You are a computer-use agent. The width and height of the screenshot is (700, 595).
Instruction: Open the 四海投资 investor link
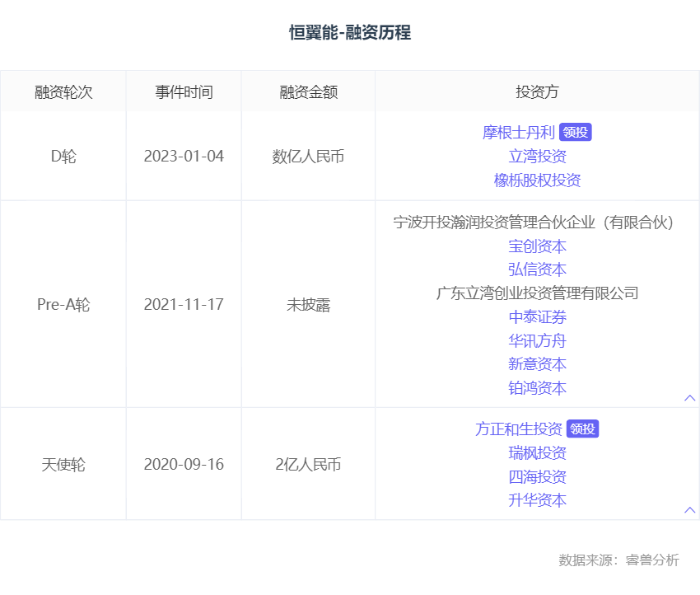[x=537, y=476]
